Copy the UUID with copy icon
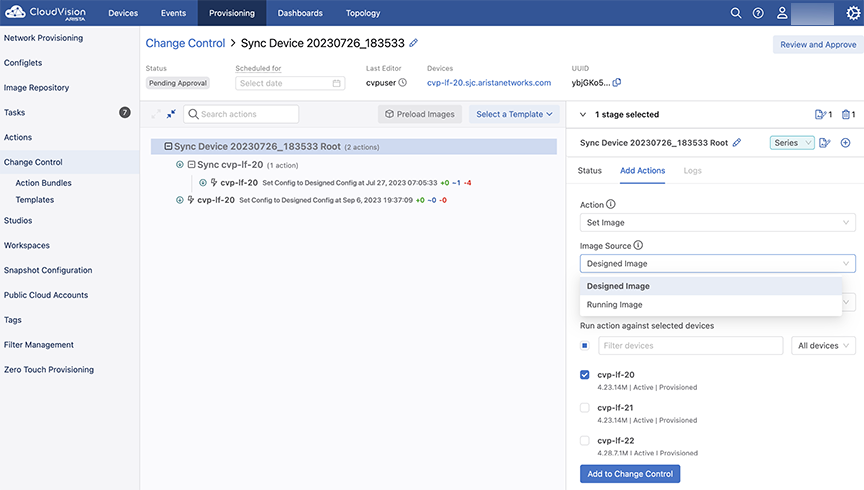 (x=617, y=83)
